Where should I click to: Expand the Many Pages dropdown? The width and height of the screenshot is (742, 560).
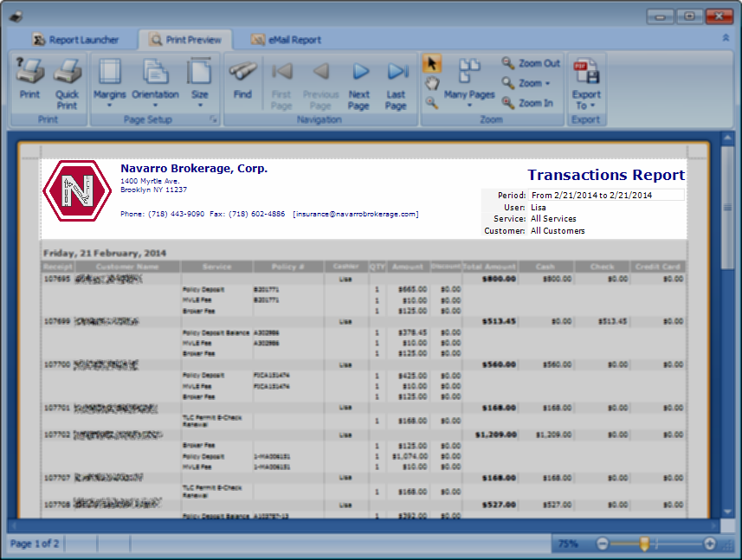pyautogui.click(x=469, y=83)
